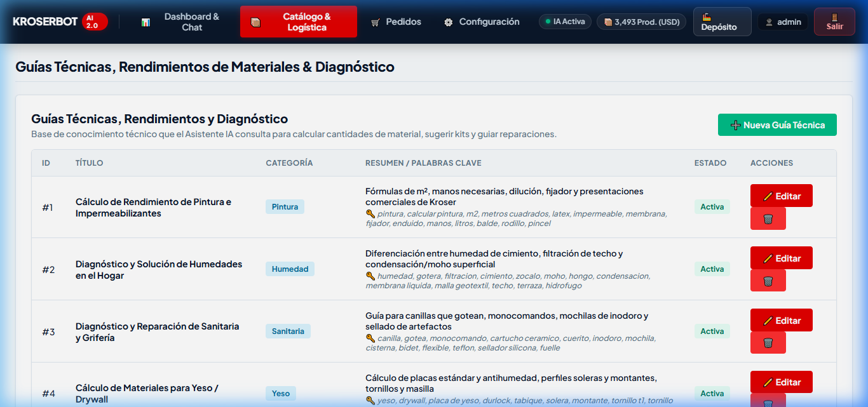The width and height of the screenshot is (868, 407).
Task: Click the 3,493 Prod. (USD) counter
Action: (x=641, y=22)
